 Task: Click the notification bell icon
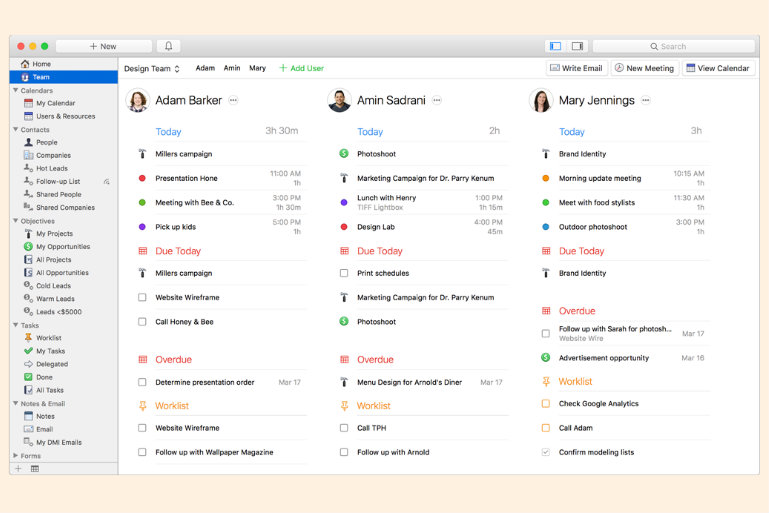pos(168,46)
